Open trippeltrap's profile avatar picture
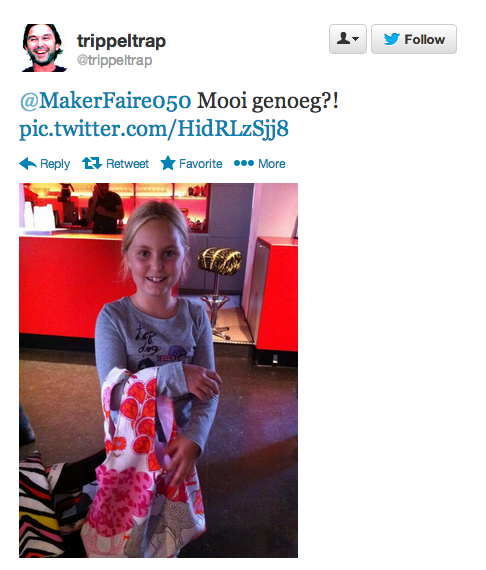Image resolution: width=486 pixels, height=570 pixels. point(44,48)
